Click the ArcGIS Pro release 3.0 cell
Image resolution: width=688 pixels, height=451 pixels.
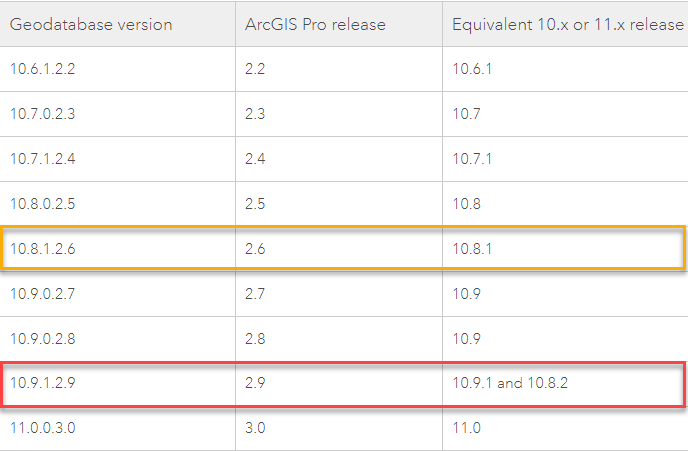[255, 427]
